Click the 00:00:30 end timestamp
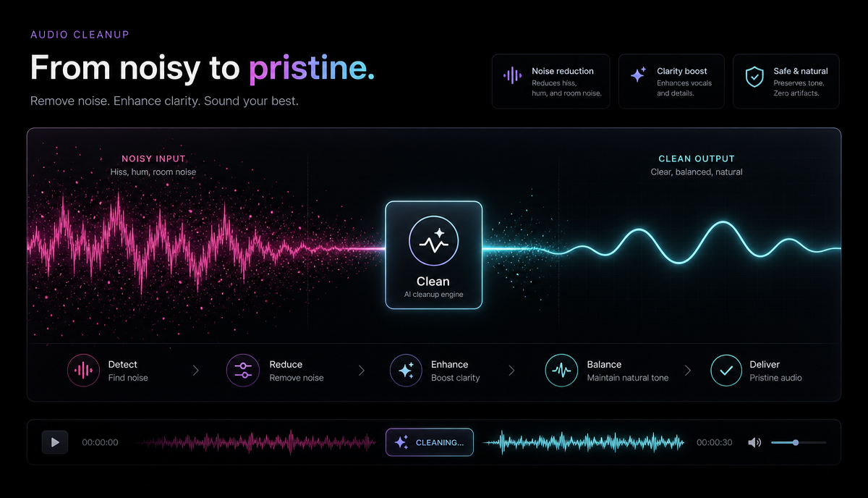The height and width of the screenshot is (498, 868). point(715,442)
